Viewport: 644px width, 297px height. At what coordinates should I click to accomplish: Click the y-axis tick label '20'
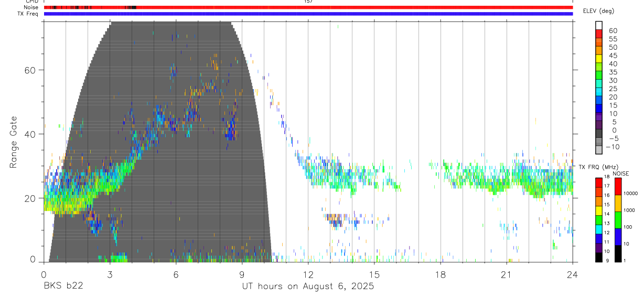click(x=30, y=199)
